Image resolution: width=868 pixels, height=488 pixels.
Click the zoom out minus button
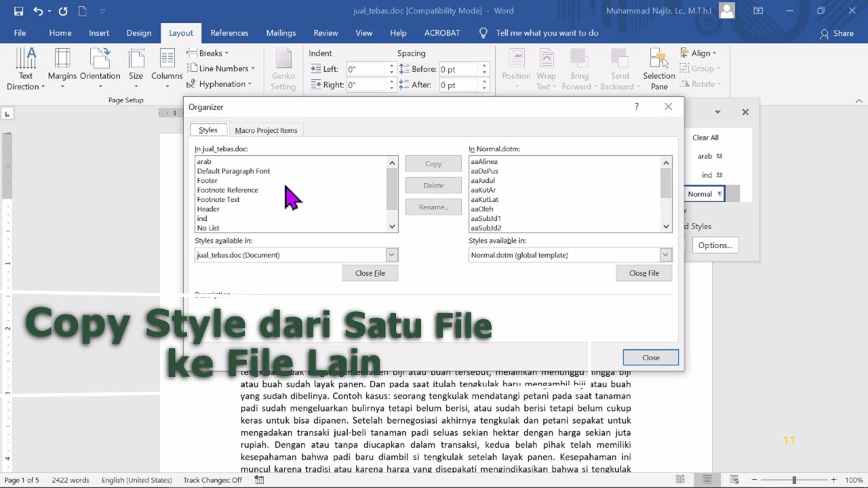coord(754,480)
